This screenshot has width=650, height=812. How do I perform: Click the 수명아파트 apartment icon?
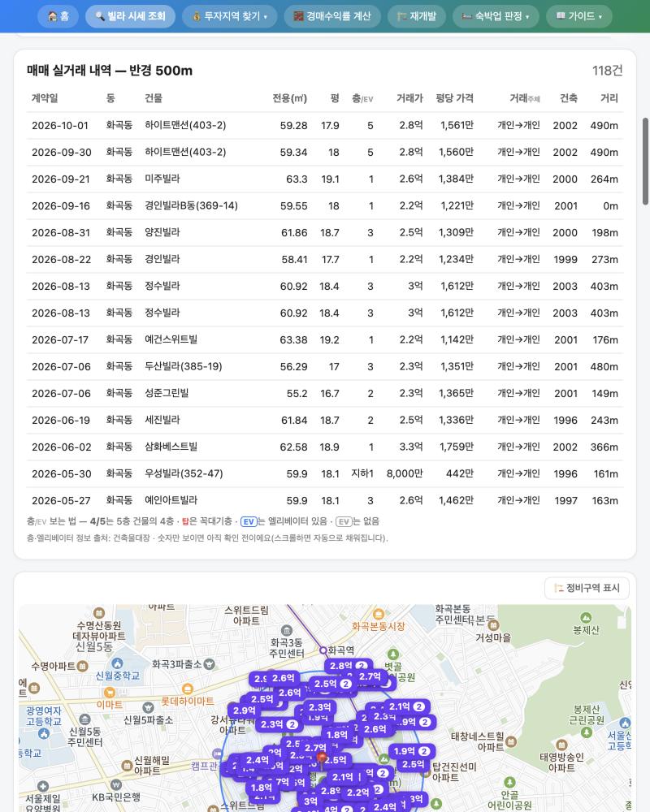82,667
